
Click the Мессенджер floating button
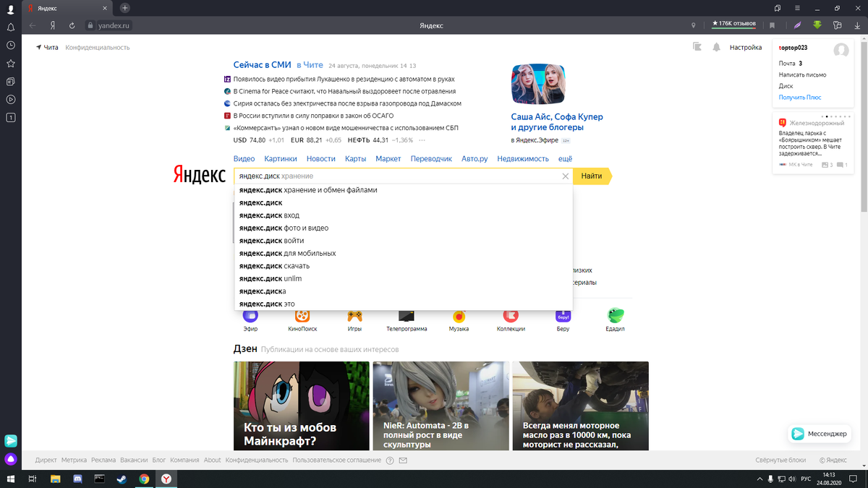819,434
